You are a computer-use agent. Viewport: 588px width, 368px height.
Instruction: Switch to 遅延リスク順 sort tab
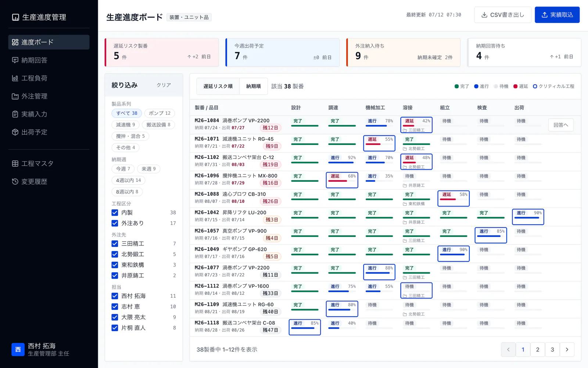[218, 86]
